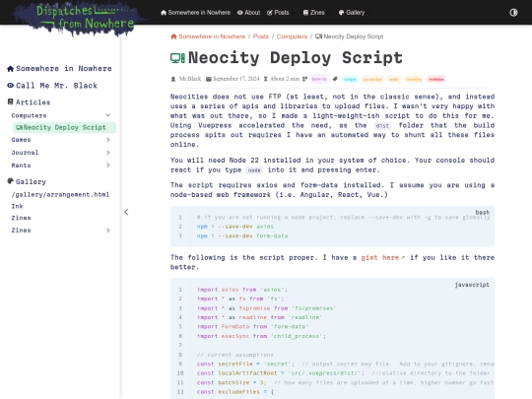Click the Neocity Deploy Script page heading
Image resolution: width=532 pixels, height=399 pixels.
tap(296, 58)
